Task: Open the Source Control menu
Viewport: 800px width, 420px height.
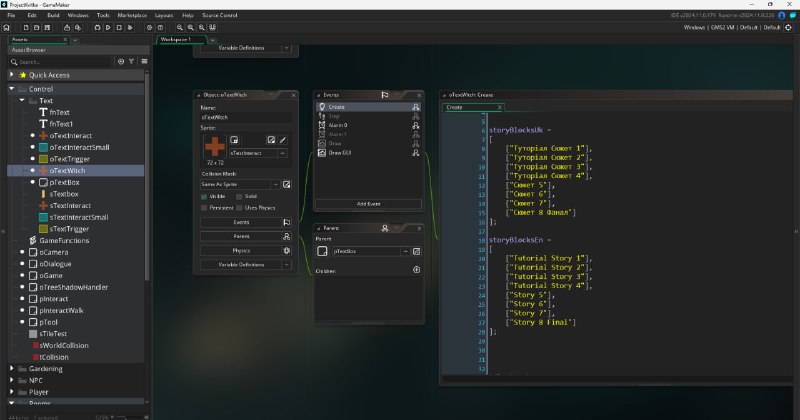Action: coord(219,15)
